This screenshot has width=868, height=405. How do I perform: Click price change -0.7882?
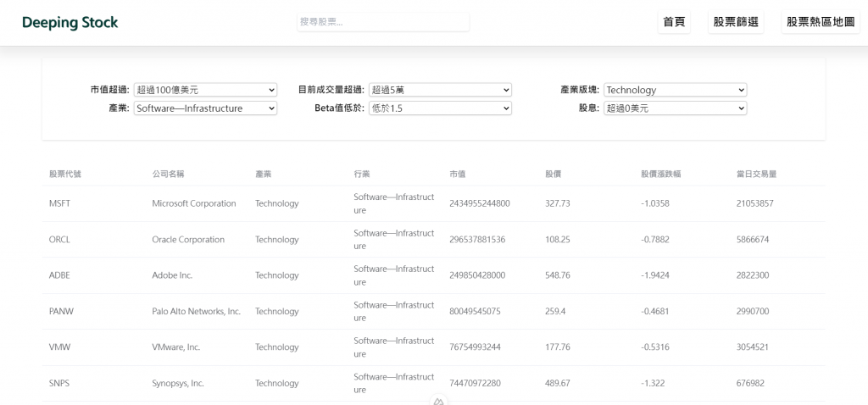pos(655,240)
